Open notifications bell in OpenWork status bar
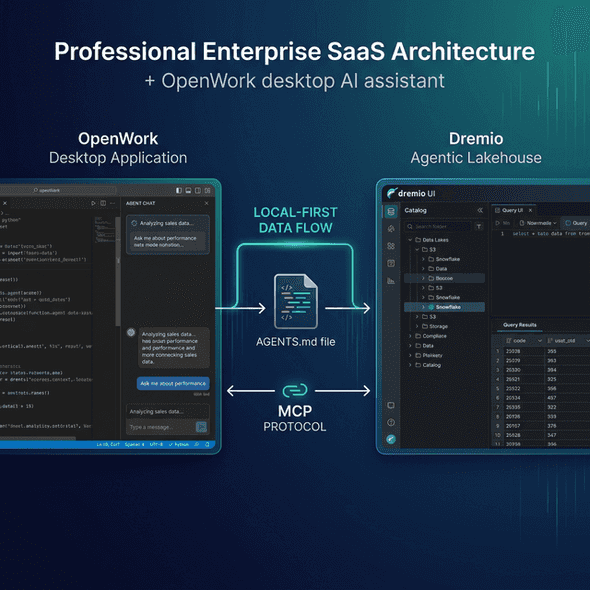 [x=207, y=444]
